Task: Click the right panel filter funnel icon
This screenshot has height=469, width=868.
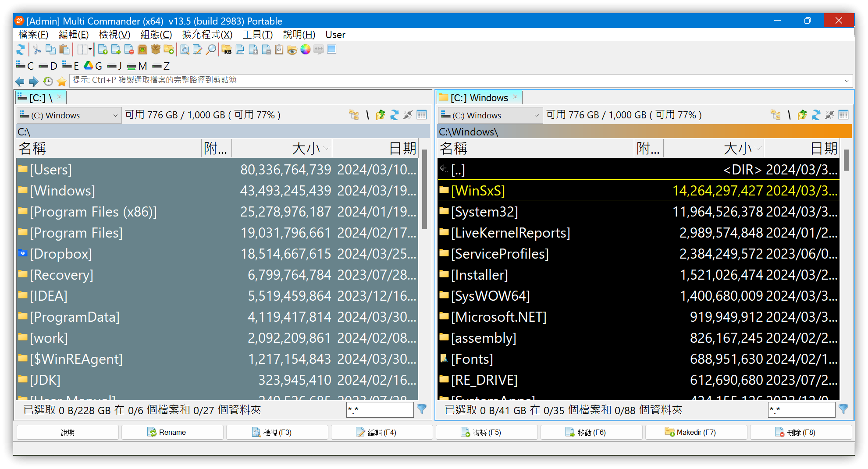Action: pyautogui.click(x=843, y=409)
